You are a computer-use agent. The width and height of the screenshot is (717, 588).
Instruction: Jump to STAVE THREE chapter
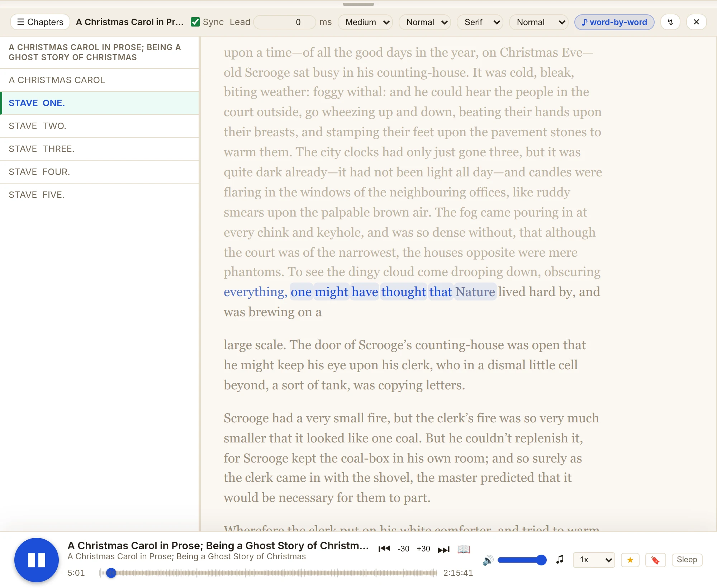click(x=99, y=149)
